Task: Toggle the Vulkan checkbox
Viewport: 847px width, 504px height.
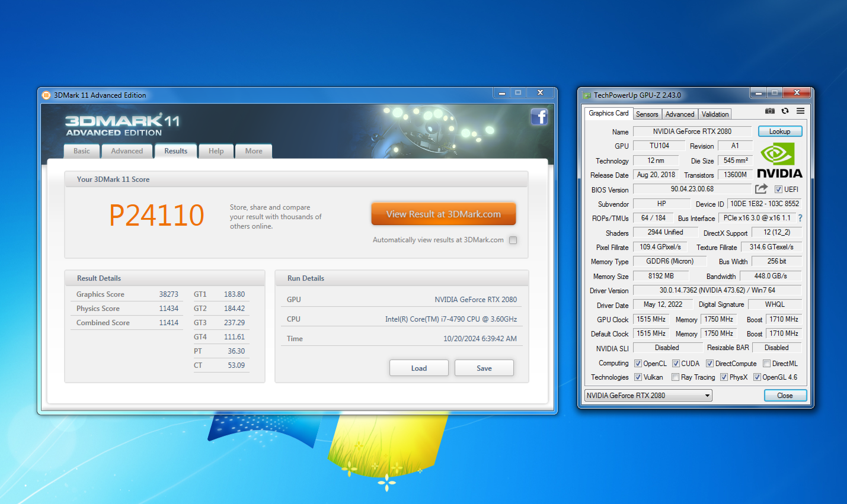Action: pos(638,377)
